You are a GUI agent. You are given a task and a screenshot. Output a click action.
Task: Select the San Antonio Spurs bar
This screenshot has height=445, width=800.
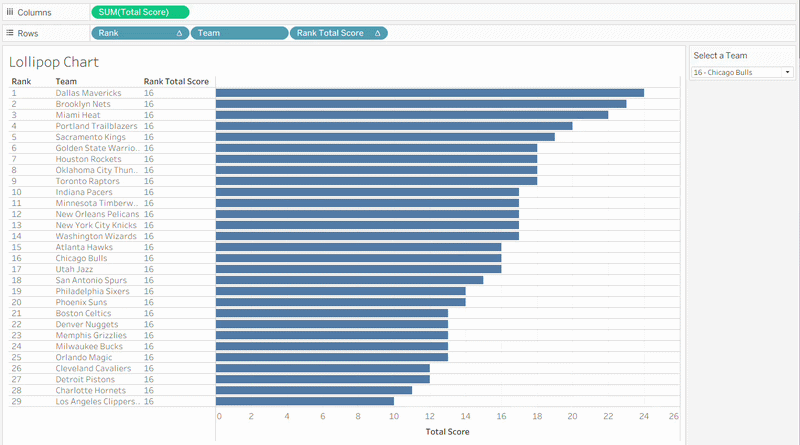[349, 281]
